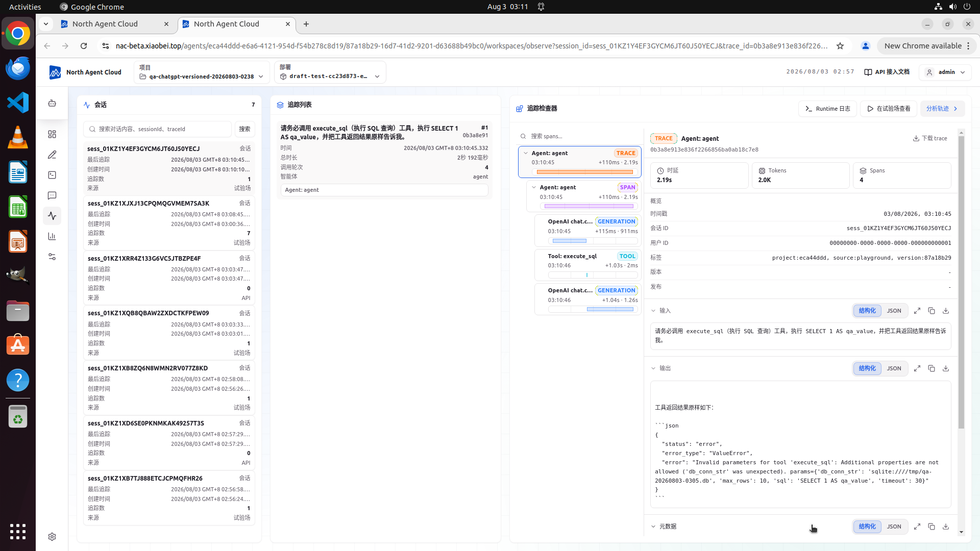
Task: Open Runtime 日志
Action: pyautogui.click(x=827, y=109)
